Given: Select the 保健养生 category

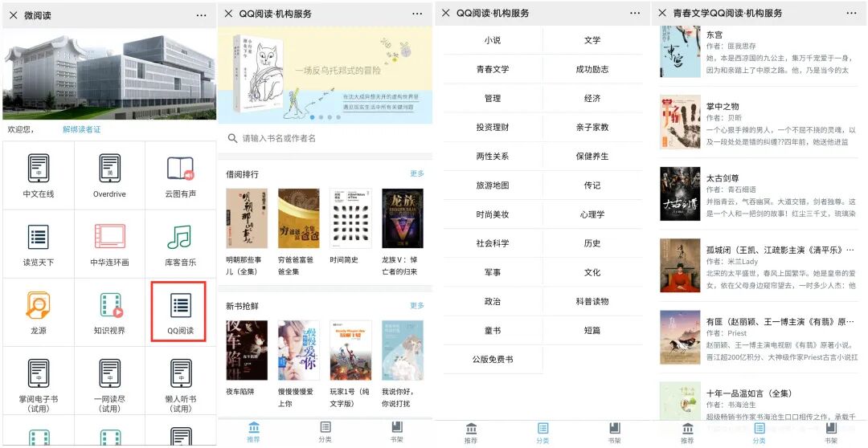Looking at the screenshot, I should tap(592, 157).
